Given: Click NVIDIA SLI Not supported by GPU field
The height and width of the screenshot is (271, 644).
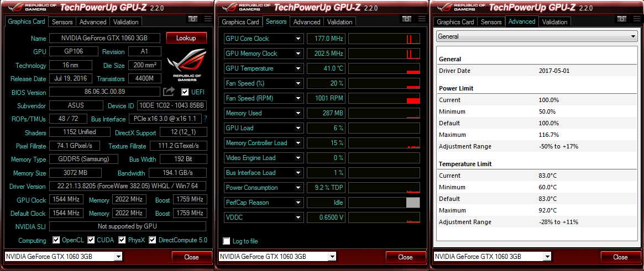Looking at the screenshot, I should [x=127, y=226].
